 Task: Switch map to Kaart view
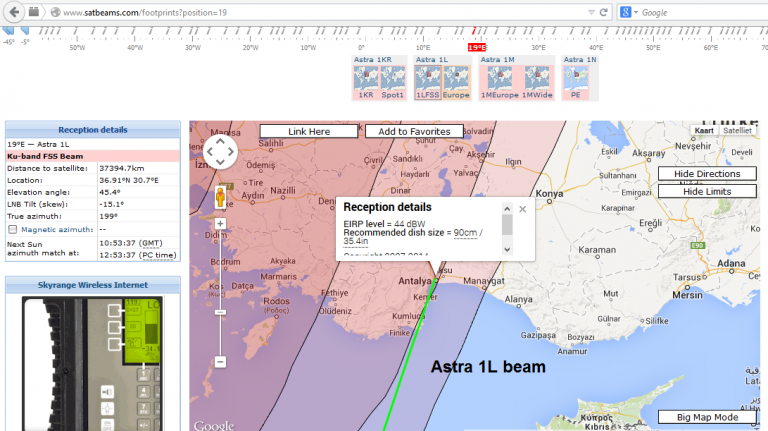point(704,130)
